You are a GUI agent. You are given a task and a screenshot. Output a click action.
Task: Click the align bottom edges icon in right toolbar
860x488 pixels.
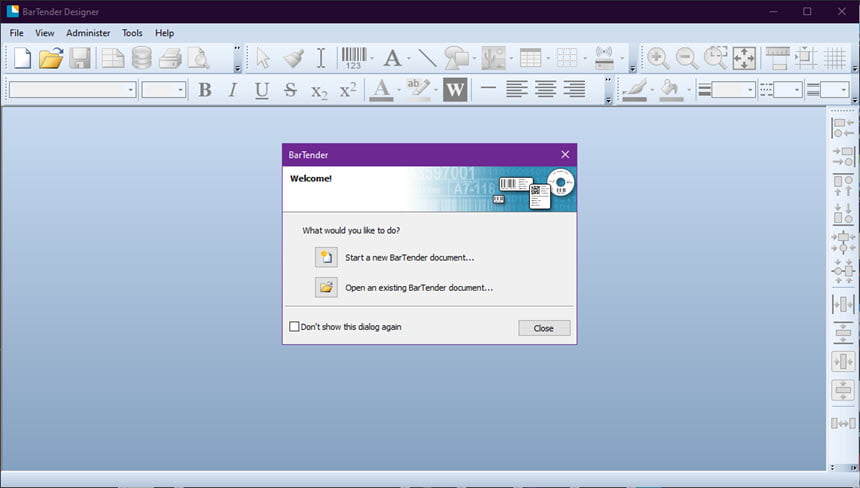coord(843,214)
